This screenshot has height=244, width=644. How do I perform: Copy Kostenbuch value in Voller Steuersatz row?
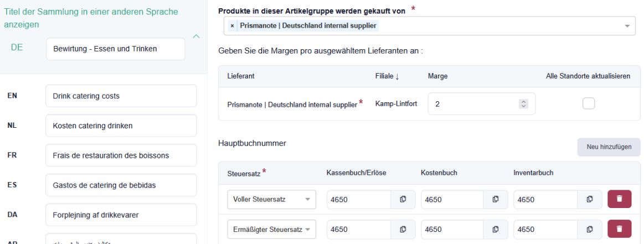point(496,200)
